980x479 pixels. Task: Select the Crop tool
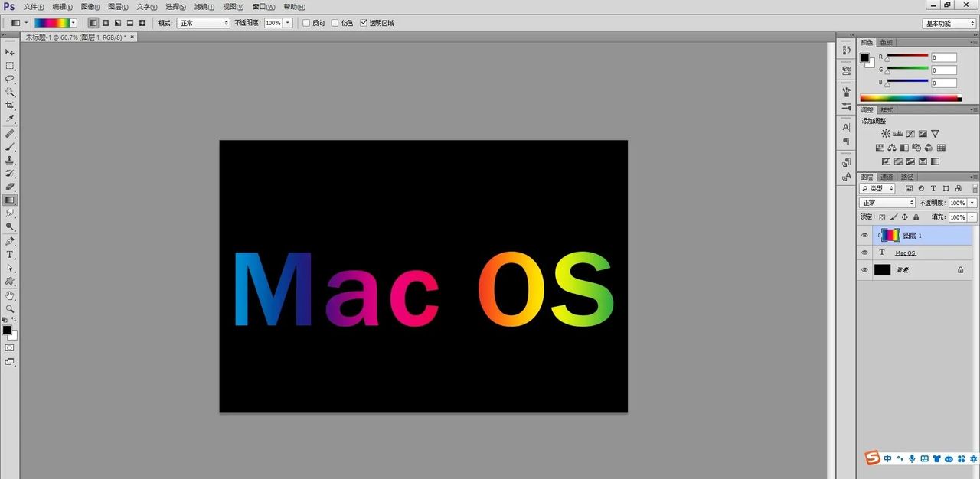10,106
